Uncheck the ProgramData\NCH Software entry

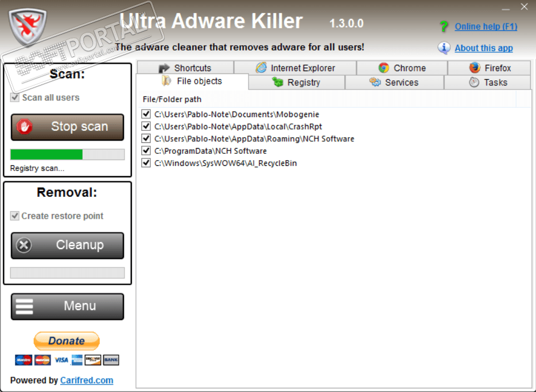pos(146,150)
